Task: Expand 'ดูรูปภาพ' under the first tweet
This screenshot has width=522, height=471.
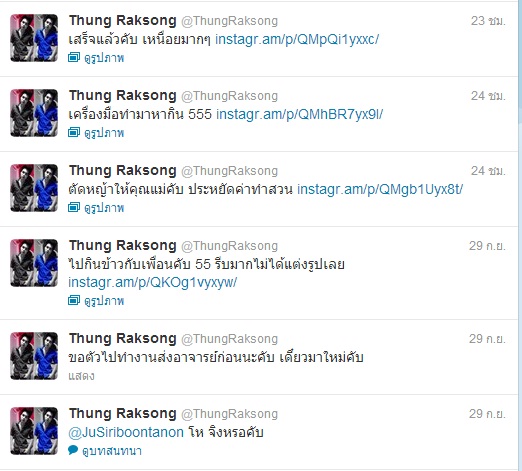Action: (x=104, y=58)
